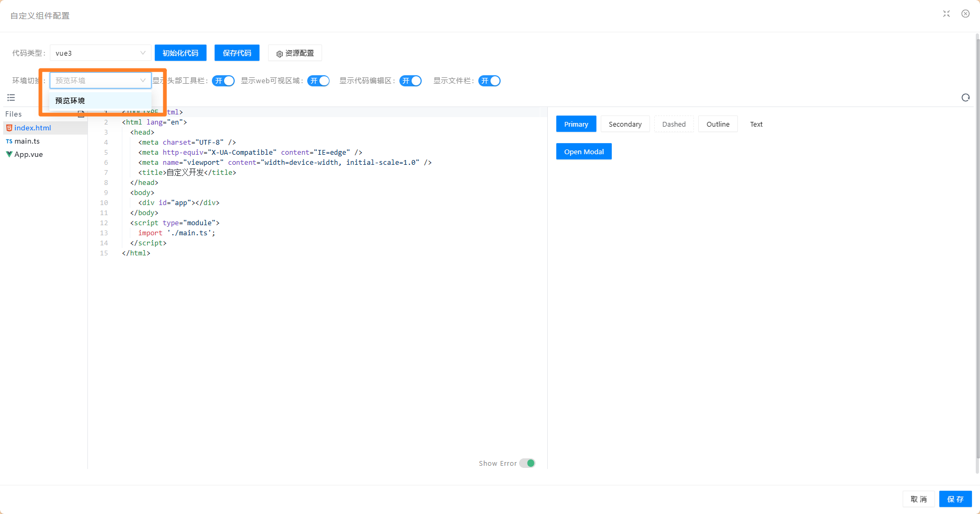Open the 环境切换 select box

click(100, 81)
